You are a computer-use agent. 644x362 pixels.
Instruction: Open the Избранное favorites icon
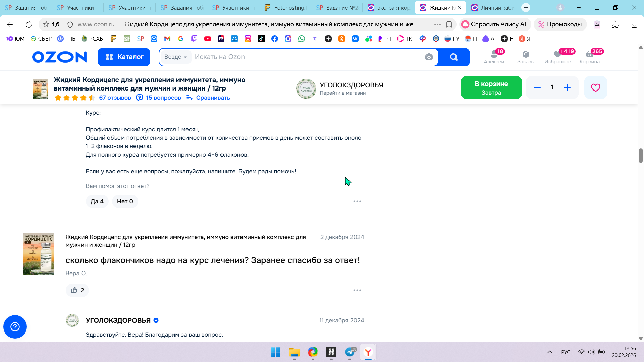click(x=557, y=57)
